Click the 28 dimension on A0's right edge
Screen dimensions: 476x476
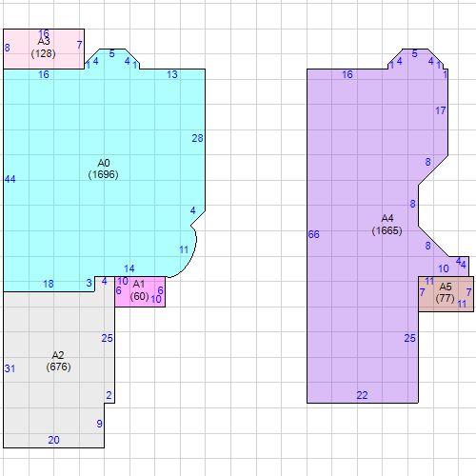(x=197, y=138)
